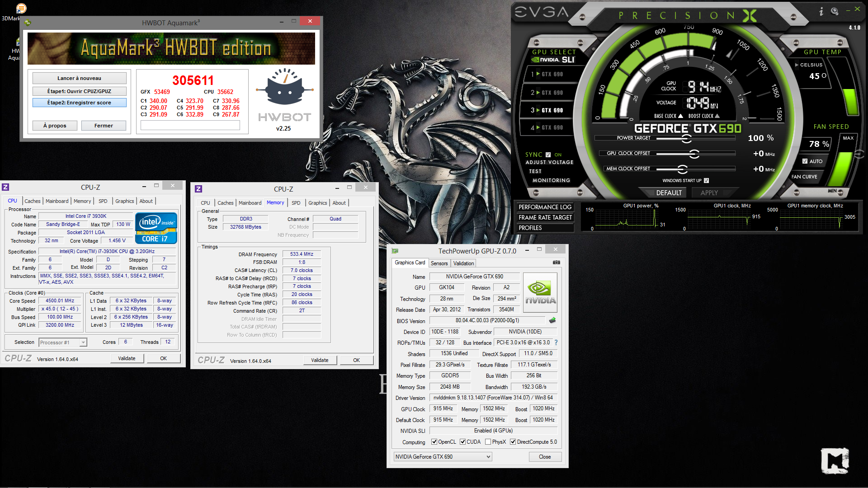Screen dimensions: 868x488
Task: Open the Precision X settings camera icon
Action: tap(835, 11)
